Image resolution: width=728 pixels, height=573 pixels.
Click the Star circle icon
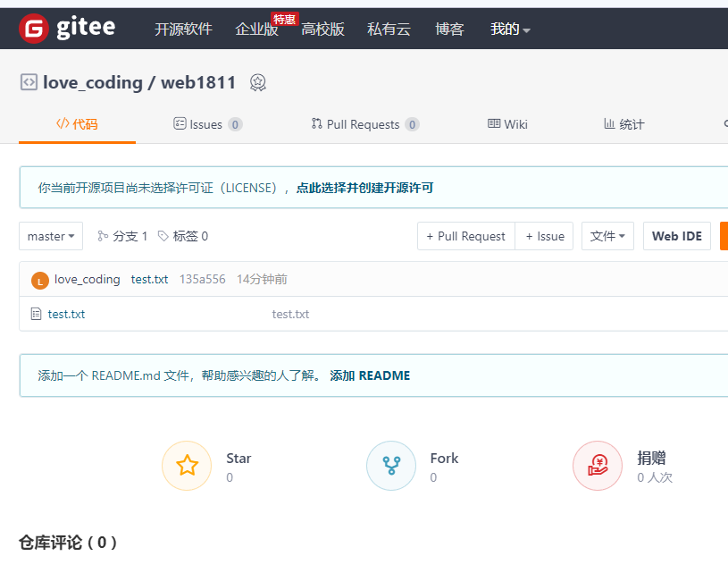[187, 465]
